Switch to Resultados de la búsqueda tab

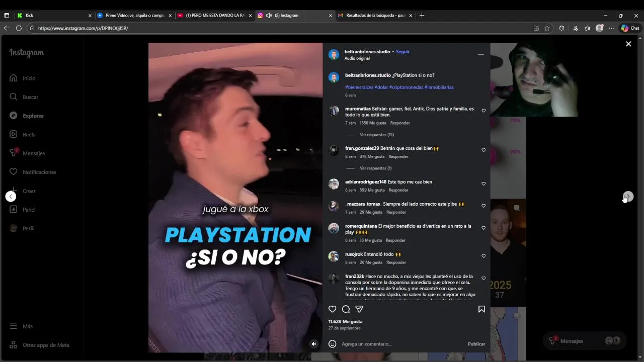tap(375, 16)
